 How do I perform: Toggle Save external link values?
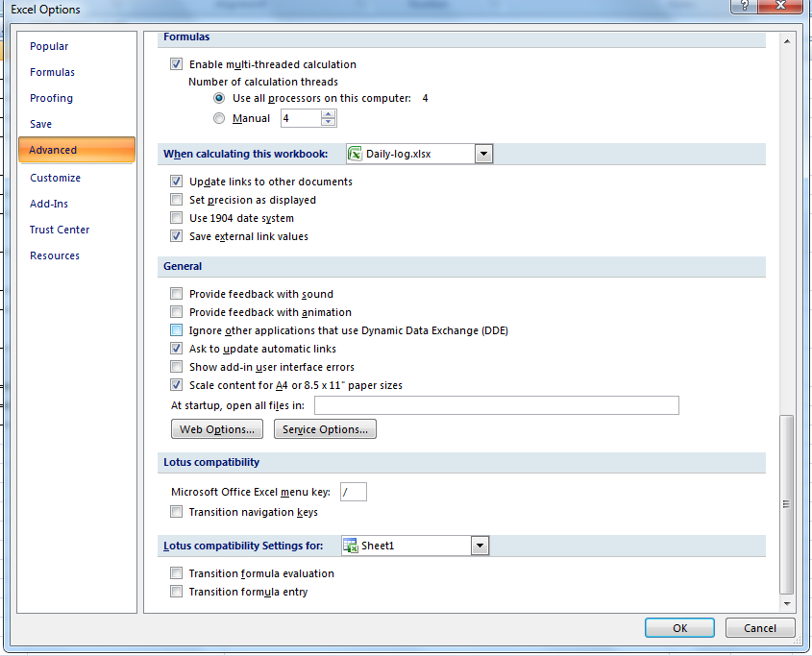176,236
